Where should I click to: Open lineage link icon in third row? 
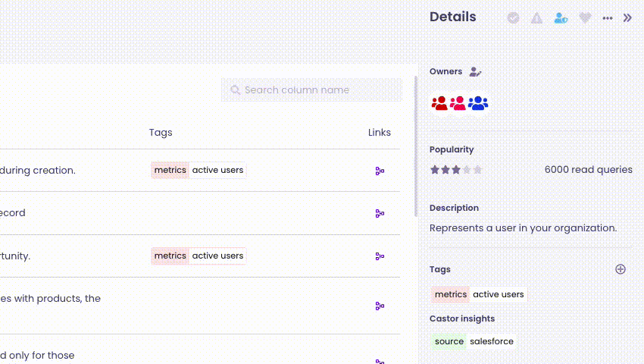[x=380, y=256]
